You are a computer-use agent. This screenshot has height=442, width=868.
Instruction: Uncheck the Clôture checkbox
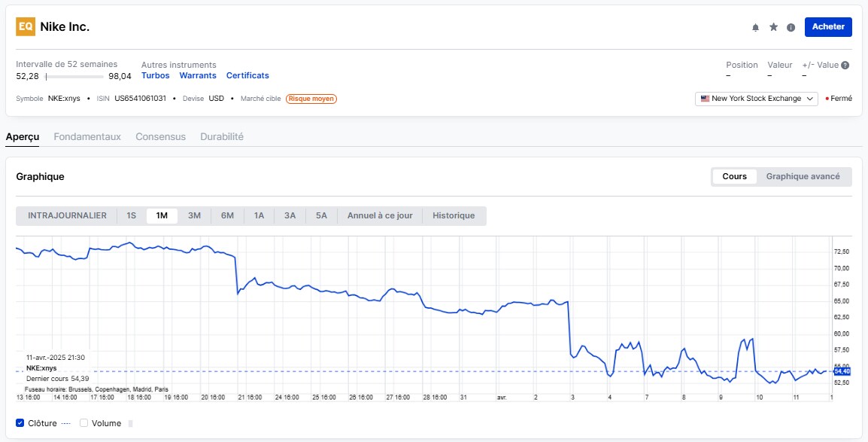(20, 423)
